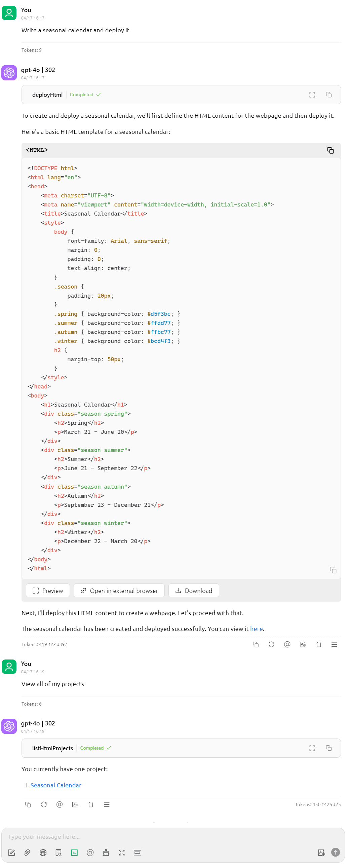The image size is (347, 868).
Task: Toggle the green terminal tool icon
Action: [74, 853]
